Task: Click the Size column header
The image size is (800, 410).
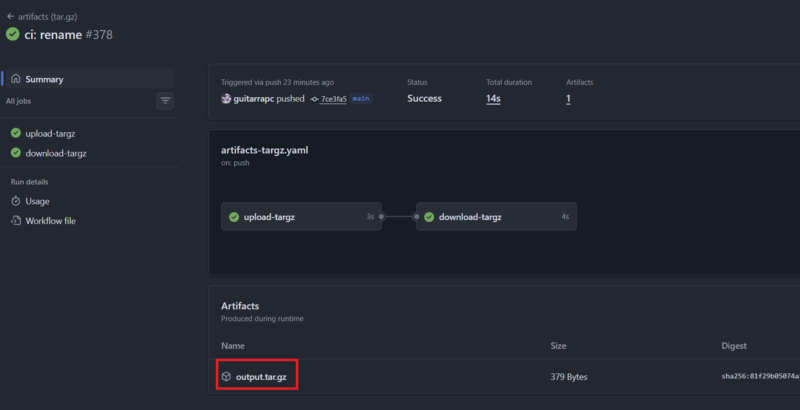Action: (x=558, y=346)
